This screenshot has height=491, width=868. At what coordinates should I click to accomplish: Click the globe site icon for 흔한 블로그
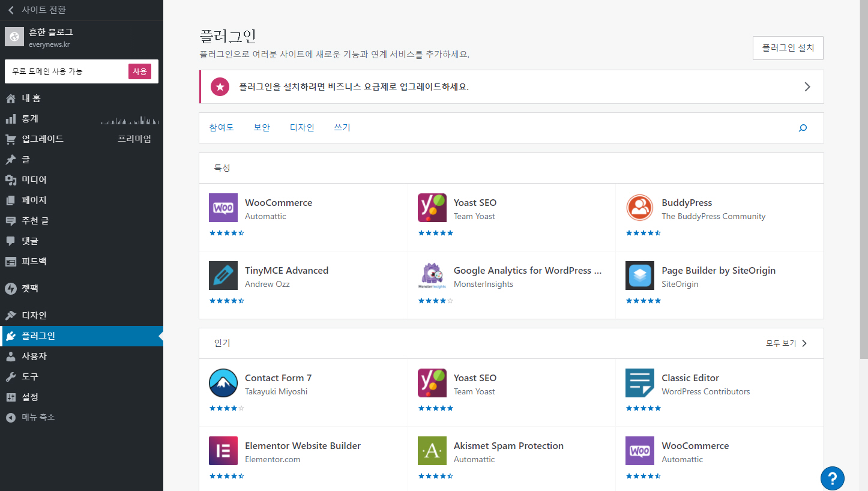tap(14, 37)
